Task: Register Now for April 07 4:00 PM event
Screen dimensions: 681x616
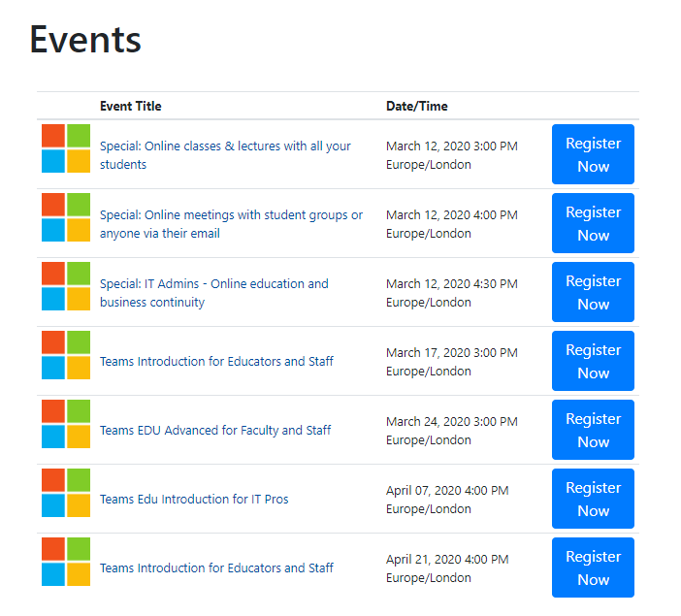Action: pos(593,499)
